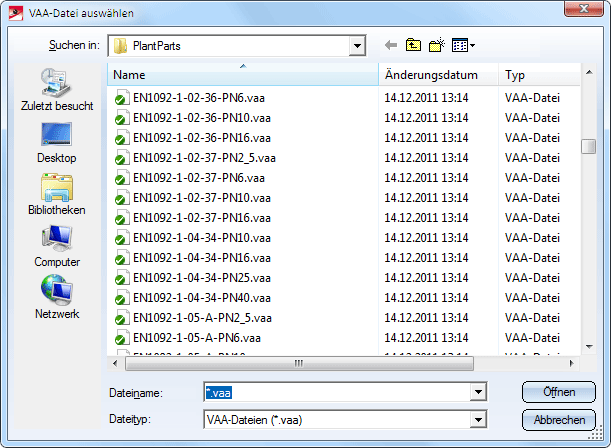Close the VAA-Datei auswählen dialog
The width and height of the screenshot is (611, 448).
pyautogui.click(x=583, y=9)
